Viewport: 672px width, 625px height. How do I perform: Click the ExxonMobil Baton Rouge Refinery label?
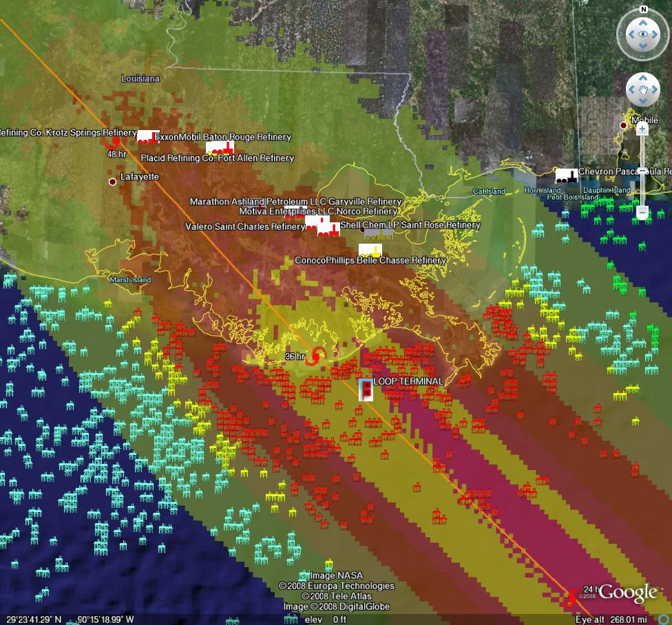pos(222,137)
